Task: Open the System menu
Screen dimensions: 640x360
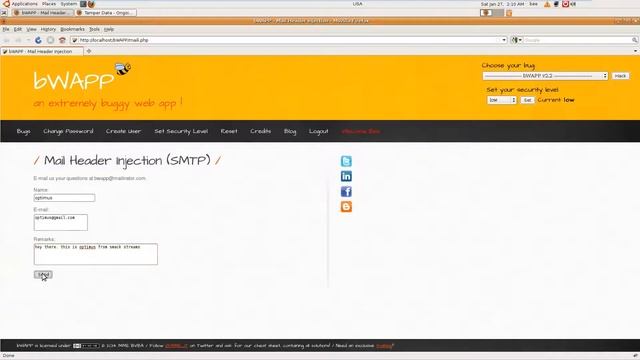Action: 69,4
